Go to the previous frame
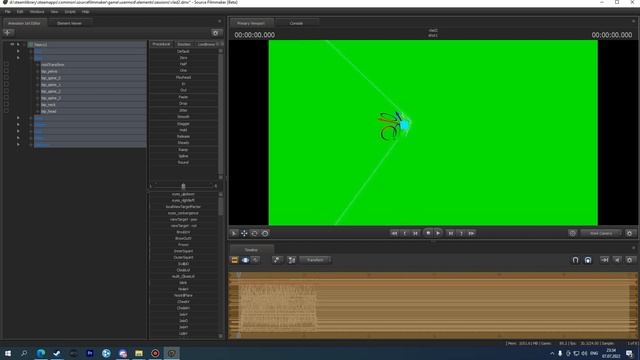Screen dimensions: 640x360 pyautogui.click(x=415, y=233)
